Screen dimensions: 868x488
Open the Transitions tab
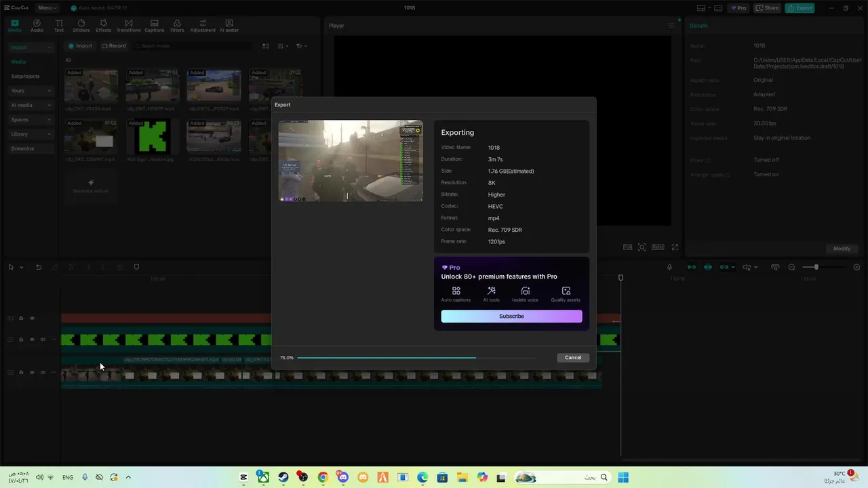tap(128, 26)
